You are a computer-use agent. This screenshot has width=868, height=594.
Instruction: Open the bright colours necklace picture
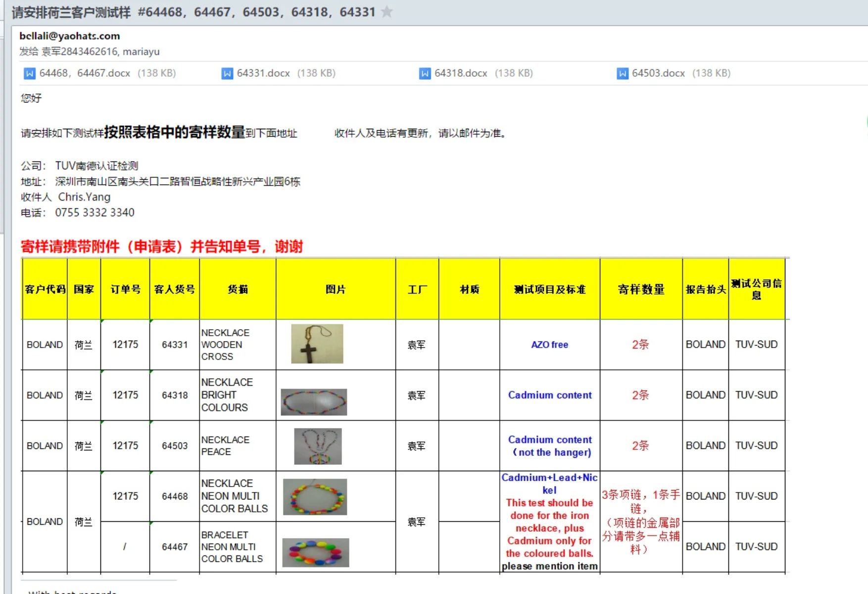click(314, 402)
